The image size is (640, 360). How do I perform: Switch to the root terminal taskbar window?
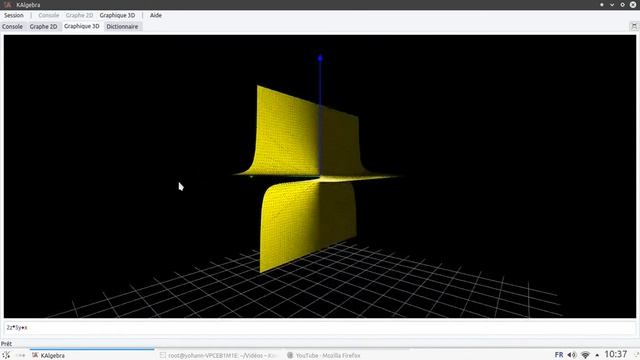click(219, 356)
